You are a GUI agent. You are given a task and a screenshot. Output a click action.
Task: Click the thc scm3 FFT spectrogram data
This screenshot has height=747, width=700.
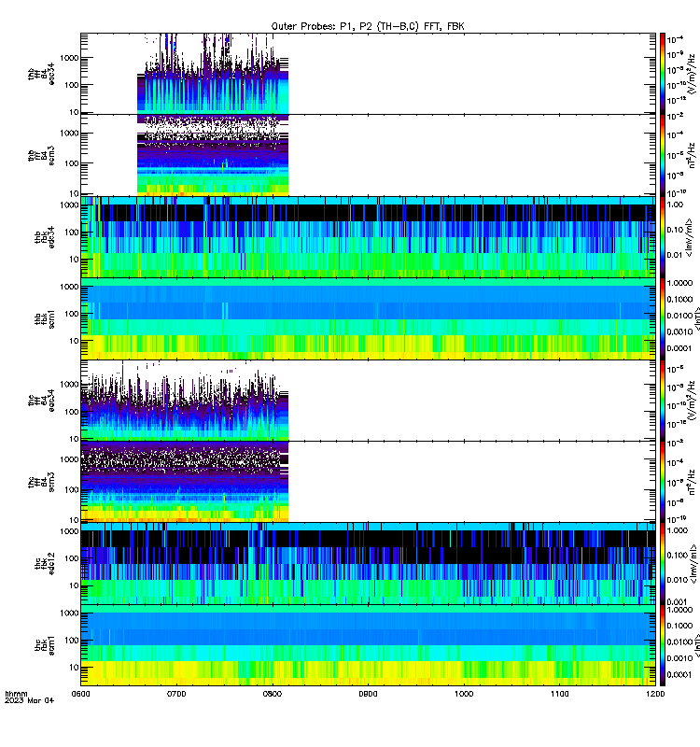185,482
